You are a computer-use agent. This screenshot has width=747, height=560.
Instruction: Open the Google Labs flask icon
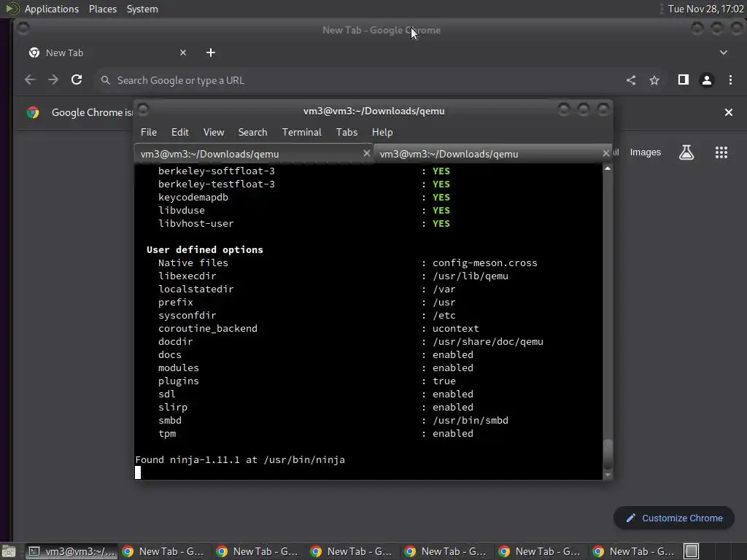click(686, 152)
